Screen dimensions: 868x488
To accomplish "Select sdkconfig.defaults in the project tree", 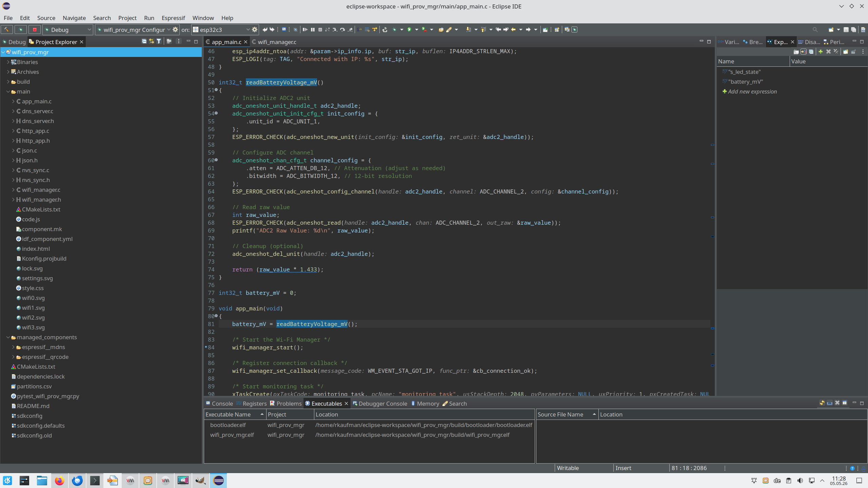I will pos(41,426).
